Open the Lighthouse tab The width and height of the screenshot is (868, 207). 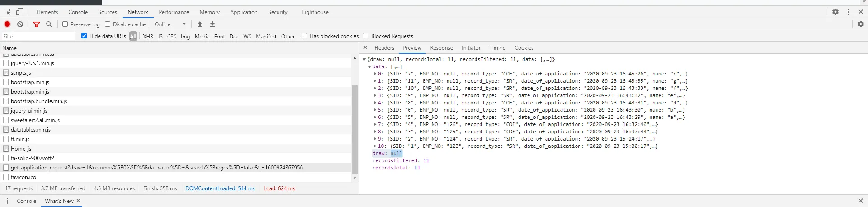click(316, 12)
